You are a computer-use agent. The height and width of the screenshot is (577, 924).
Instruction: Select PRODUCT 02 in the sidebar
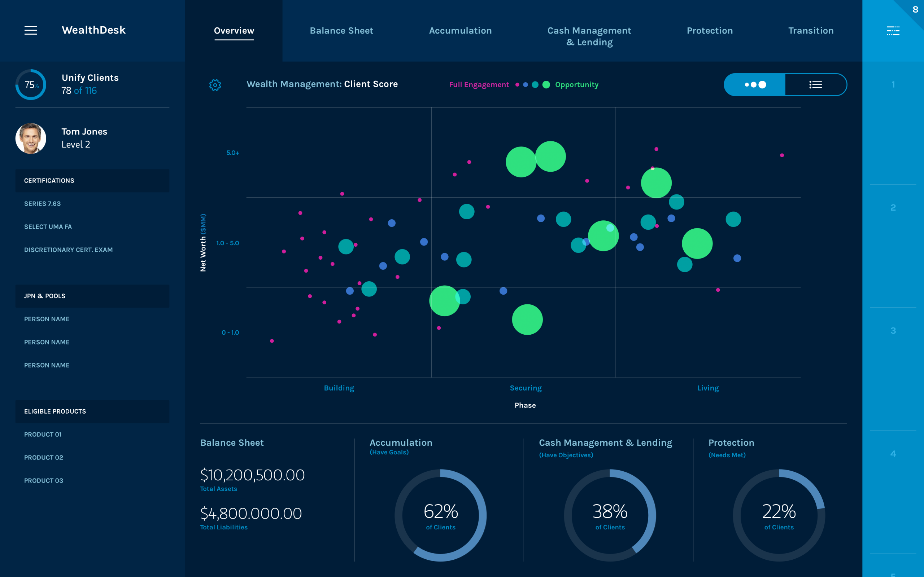click(x=44, y=458)
